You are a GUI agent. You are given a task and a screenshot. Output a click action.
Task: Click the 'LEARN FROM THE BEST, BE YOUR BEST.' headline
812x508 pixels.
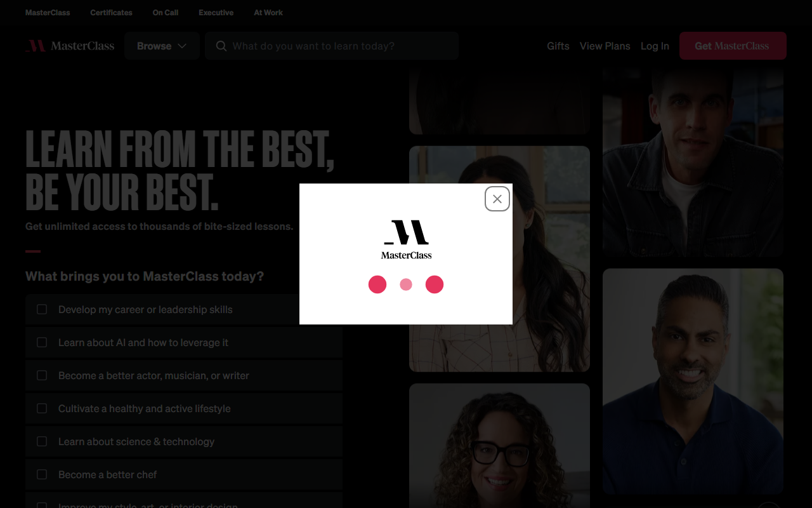coord(180,170)
